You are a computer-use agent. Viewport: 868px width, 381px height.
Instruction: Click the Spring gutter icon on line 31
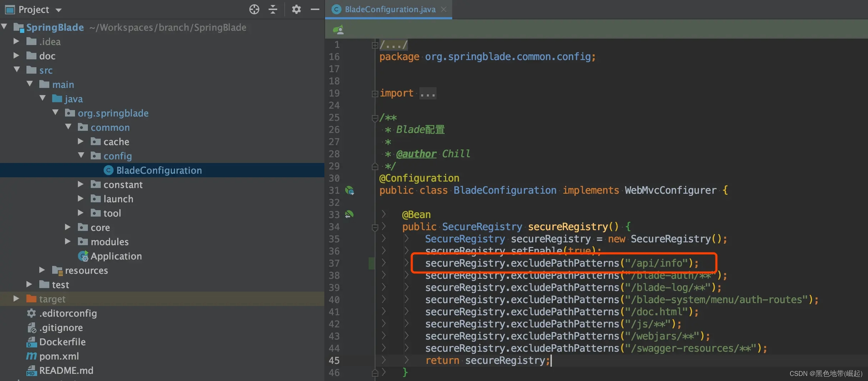click(x=350, y=190)
